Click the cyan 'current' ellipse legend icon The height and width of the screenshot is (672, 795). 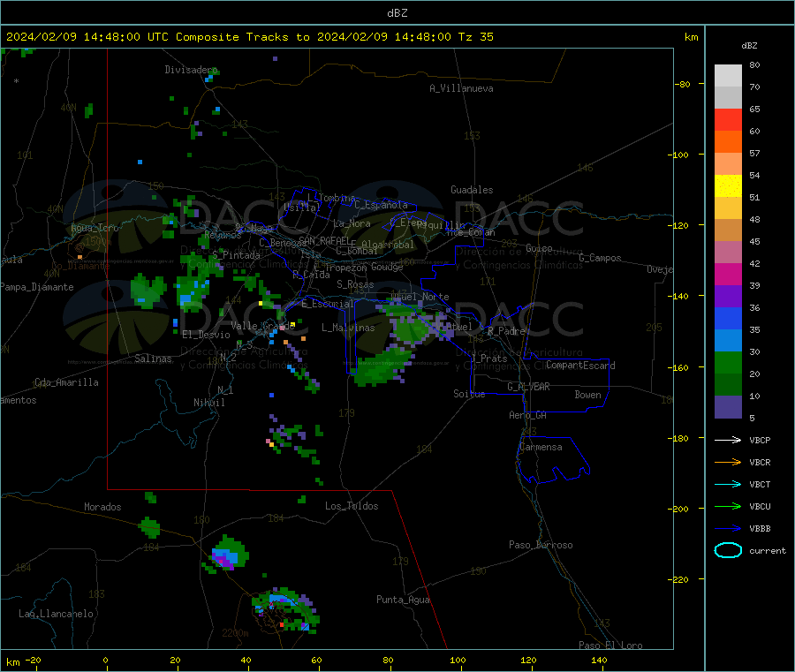click(x=728, y=550)
